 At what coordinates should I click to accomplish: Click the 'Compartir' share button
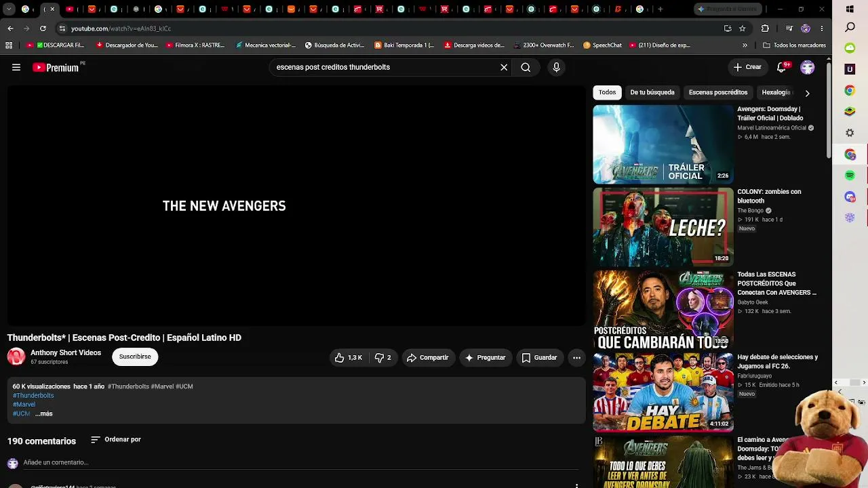point(427,357)
